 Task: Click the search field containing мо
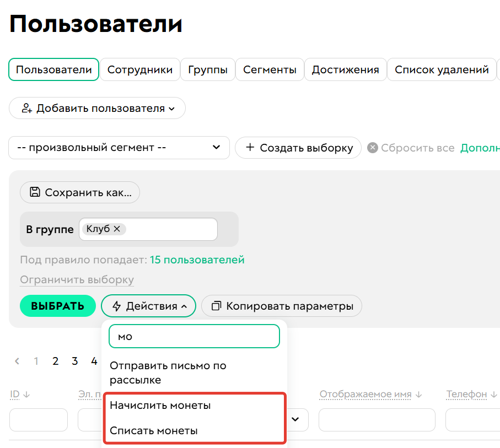click(x=193, y=336)
